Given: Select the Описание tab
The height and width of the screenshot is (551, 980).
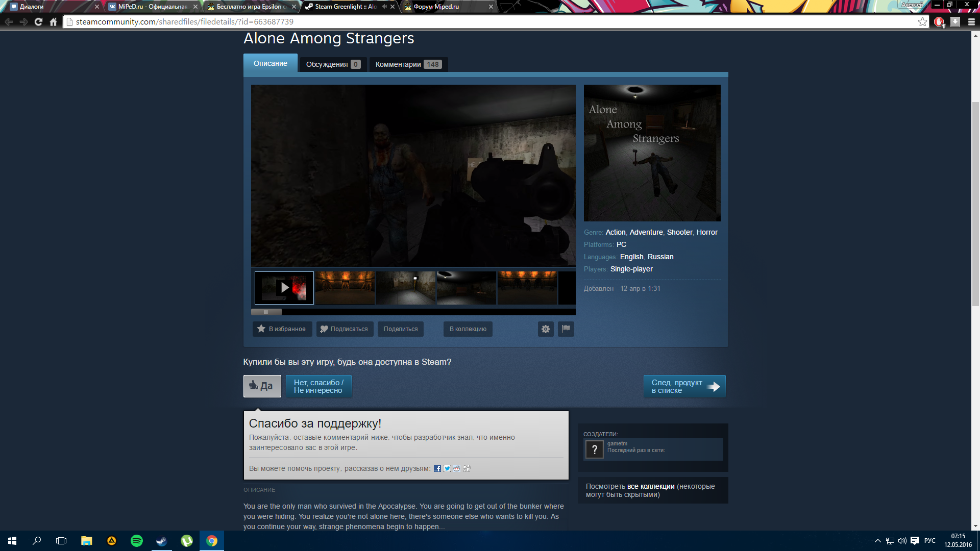Looking at the screenshot, I should click(x=271, y=63).
